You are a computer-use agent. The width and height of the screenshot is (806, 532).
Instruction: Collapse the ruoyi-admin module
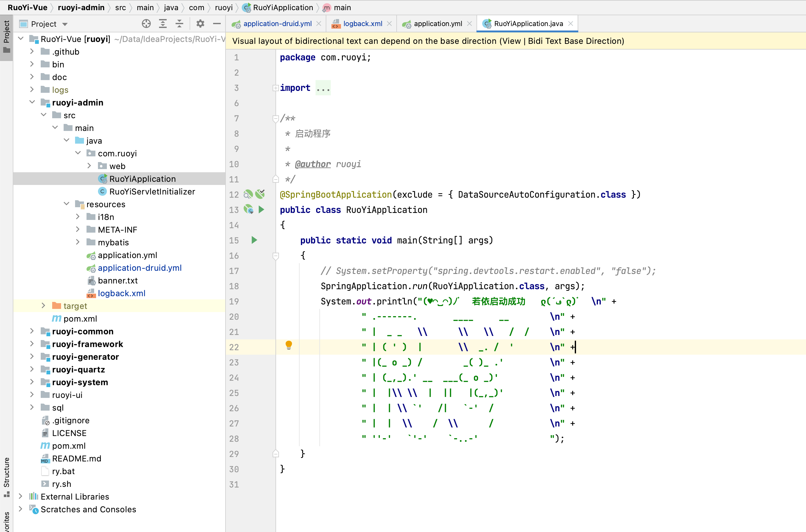[32, 102]
